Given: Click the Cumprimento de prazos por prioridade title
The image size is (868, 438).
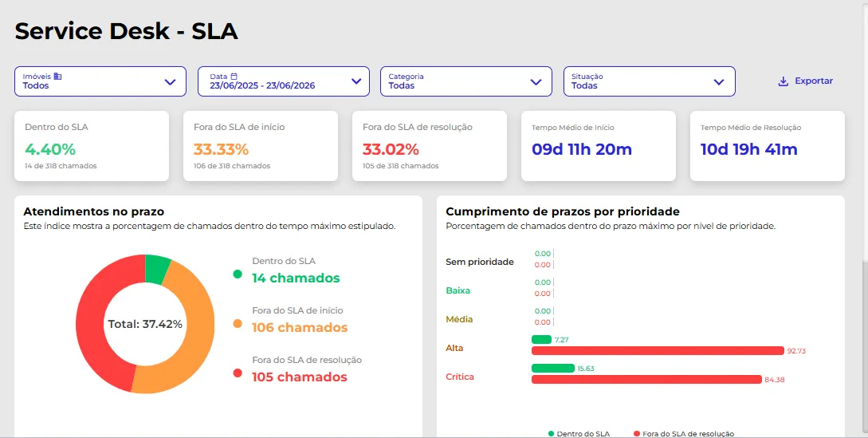Looking at the screenshot, I should click(x=563, y=211).
